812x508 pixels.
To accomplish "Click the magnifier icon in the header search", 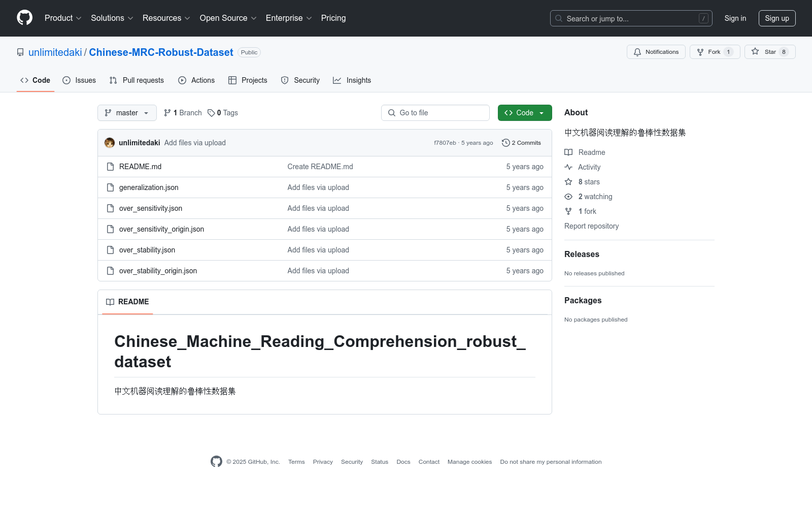I will [559, 18].
